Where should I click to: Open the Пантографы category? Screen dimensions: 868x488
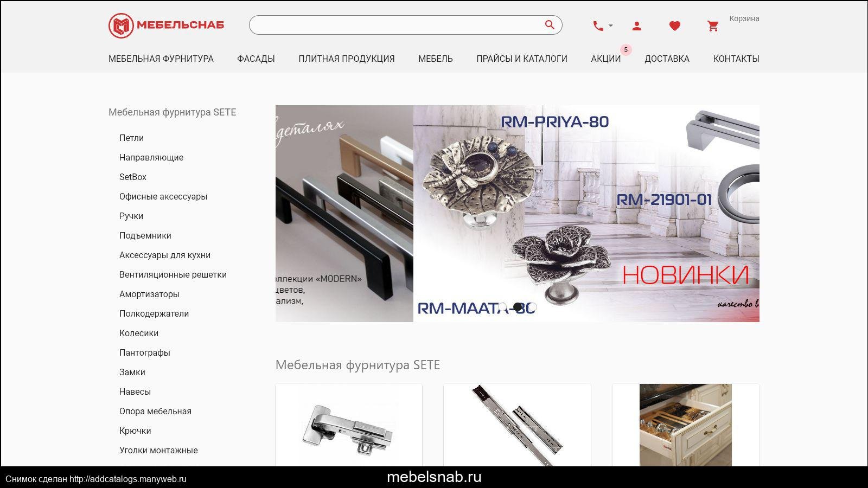pos(145,352)
